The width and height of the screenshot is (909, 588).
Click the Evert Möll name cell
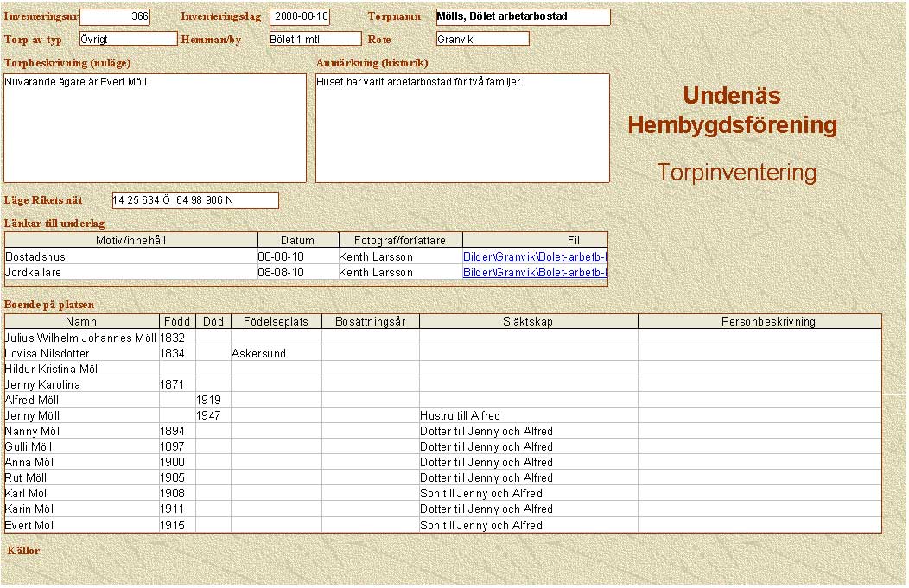pos(80,524)
